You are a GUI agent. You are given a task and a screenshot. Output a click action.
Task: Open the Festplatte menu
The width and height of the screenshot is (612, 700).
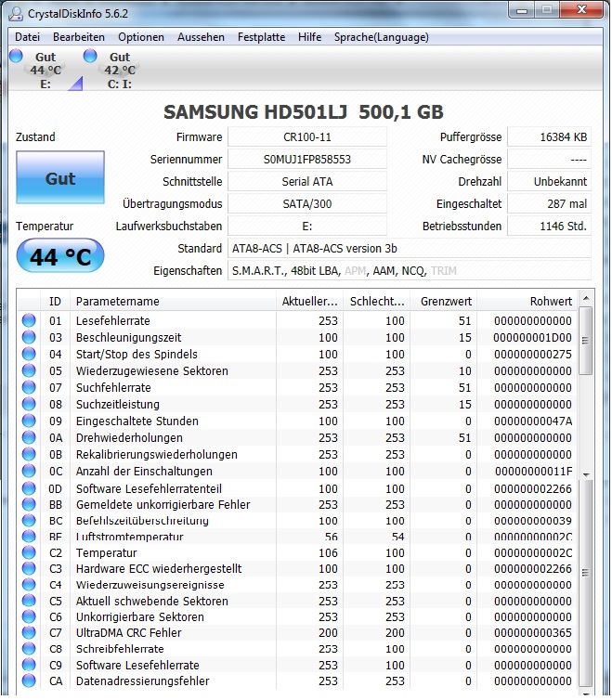[261, 37]
